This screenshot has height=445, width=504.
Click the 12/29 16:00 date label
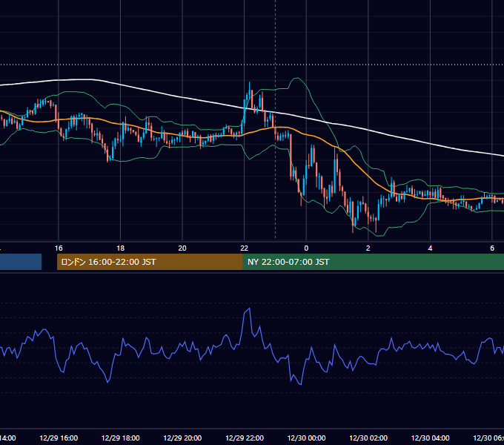59,438
